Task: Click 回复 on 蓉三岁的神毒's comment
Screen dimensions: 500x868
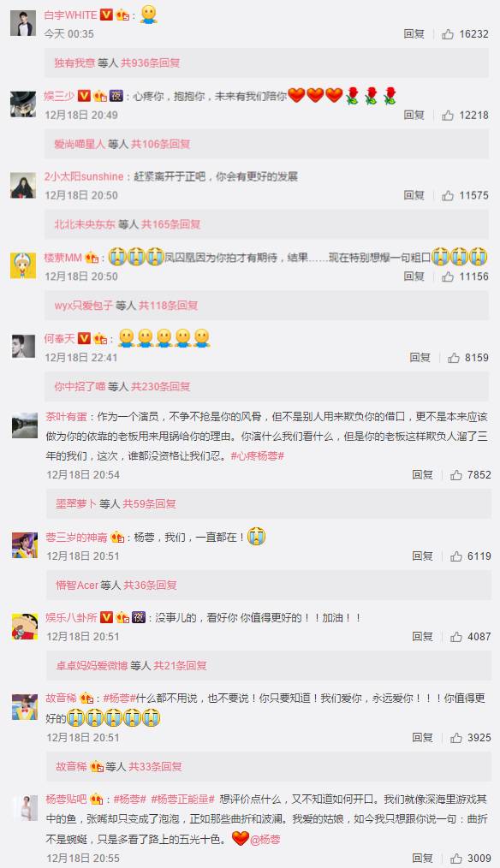Action: pyautogui.click(x=422, y=556)
